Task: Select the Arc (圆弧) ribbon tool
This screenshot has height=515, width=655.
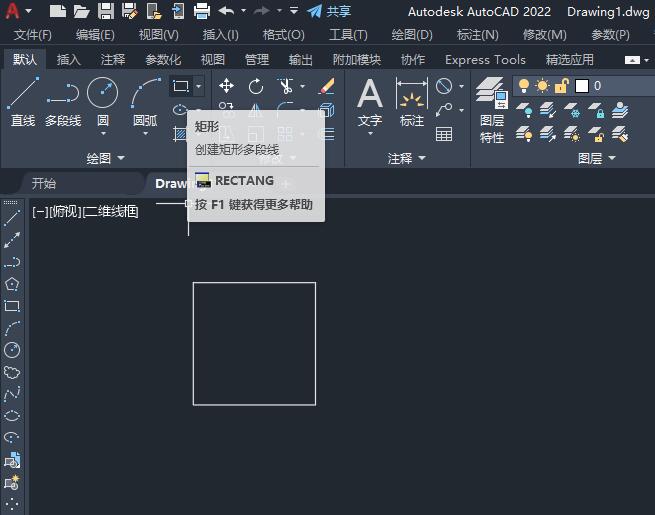Action: click(145, 102)
